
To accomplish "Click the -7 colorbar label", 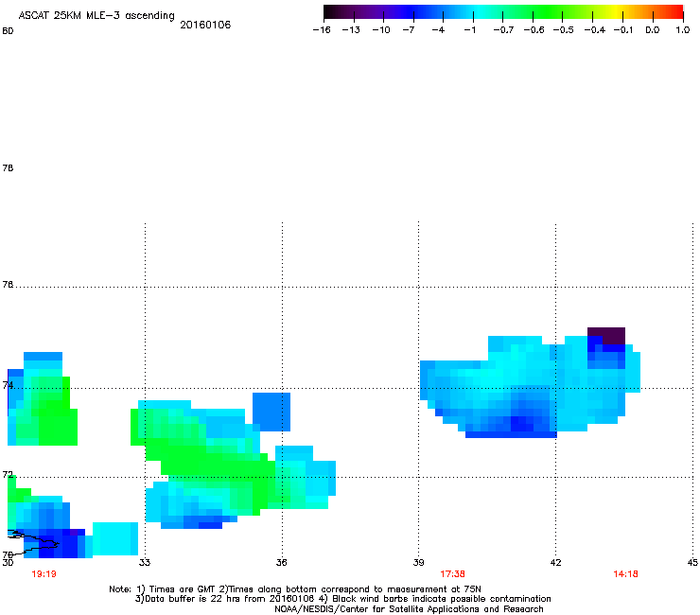I will click(408, 30).
